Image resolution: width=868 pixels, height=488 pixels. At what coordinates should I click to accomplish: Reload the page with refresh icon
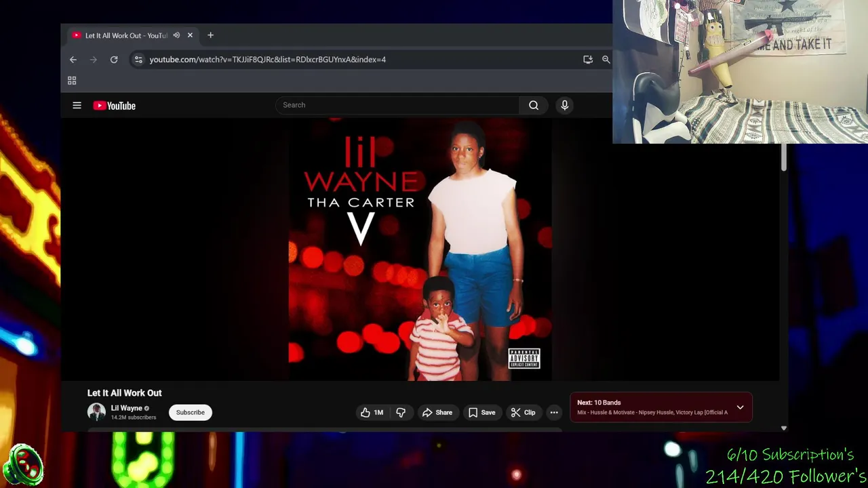point(114,60)
